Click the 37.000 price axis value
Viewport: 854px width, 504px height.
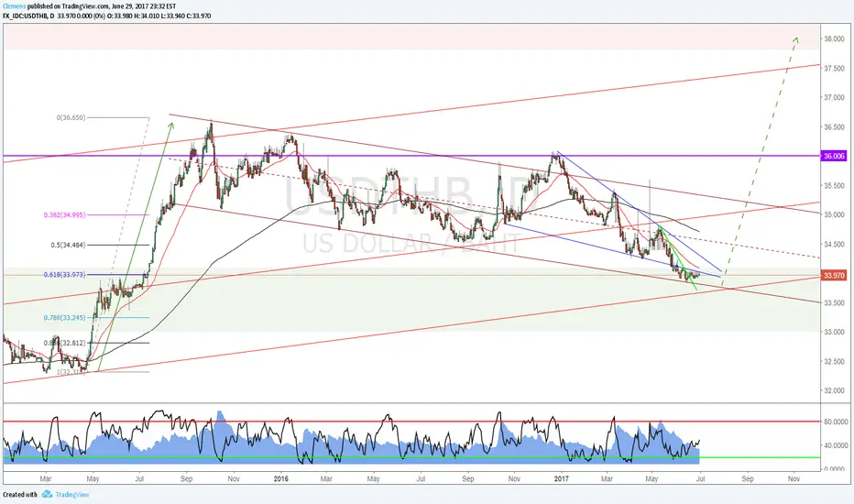point(834,97)
